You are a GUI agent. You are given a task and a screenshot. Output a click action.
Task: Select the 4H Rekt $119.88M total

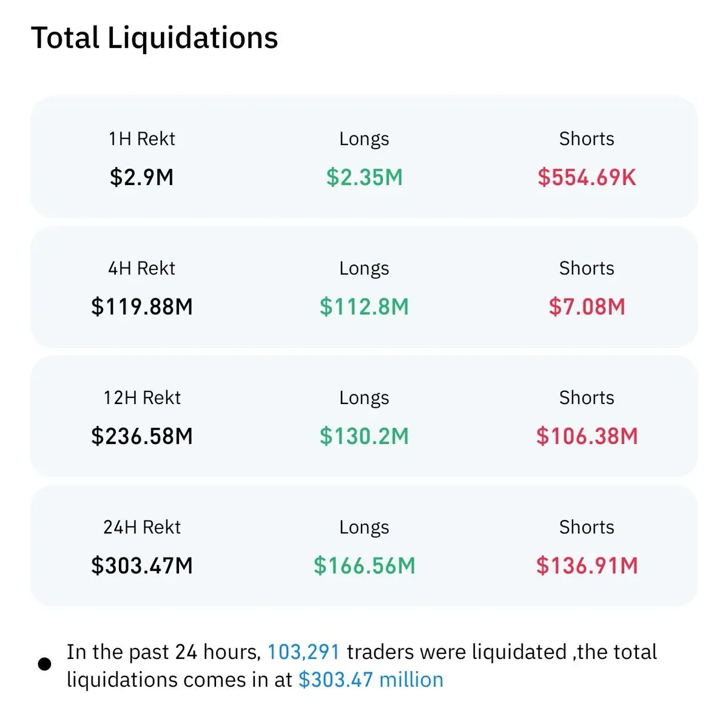click(142, 306)
